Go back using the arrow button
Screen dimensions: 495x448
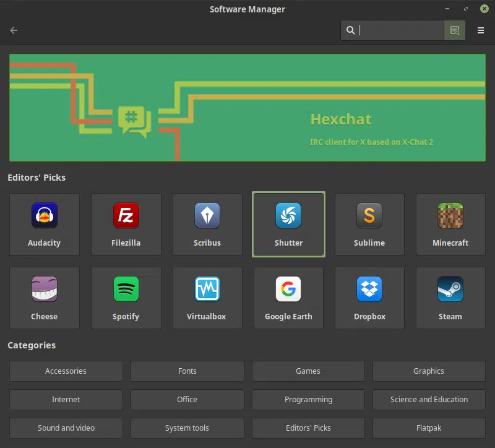point(14,30)
